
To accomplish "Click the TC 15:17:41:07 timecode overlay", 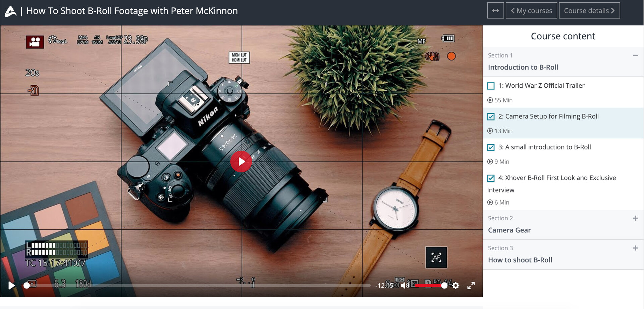I will pos(56,263).
